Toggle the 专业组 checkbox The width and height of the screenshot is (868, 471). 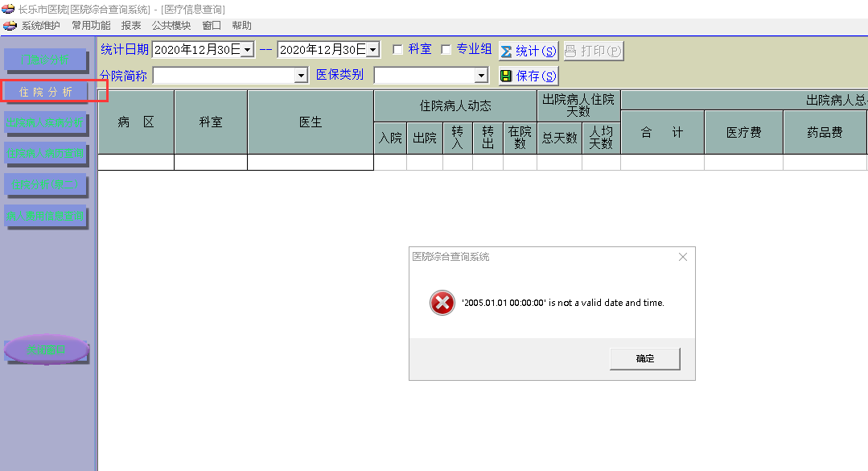tap(446, 50)
